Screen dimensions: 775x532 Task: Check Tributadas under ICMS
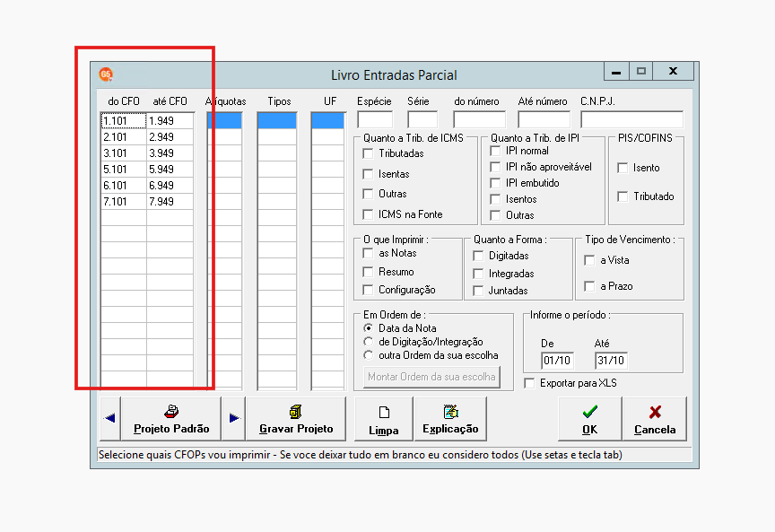pos(368,153)
